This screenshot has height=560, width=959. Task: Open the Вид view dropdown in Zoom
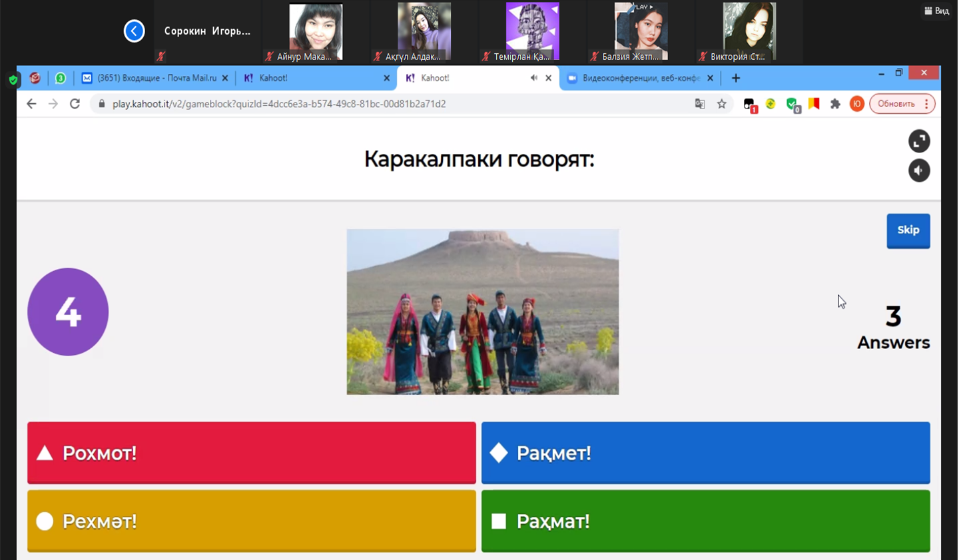tap(936, 11)
